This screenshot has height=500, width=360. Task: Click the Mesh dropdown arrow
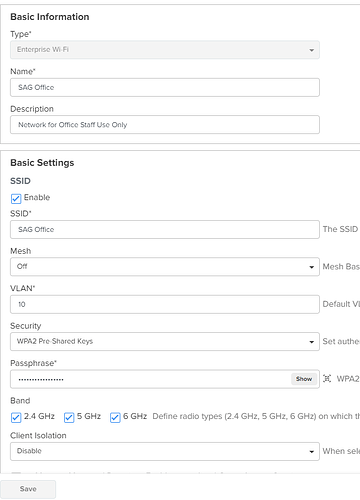311,267
